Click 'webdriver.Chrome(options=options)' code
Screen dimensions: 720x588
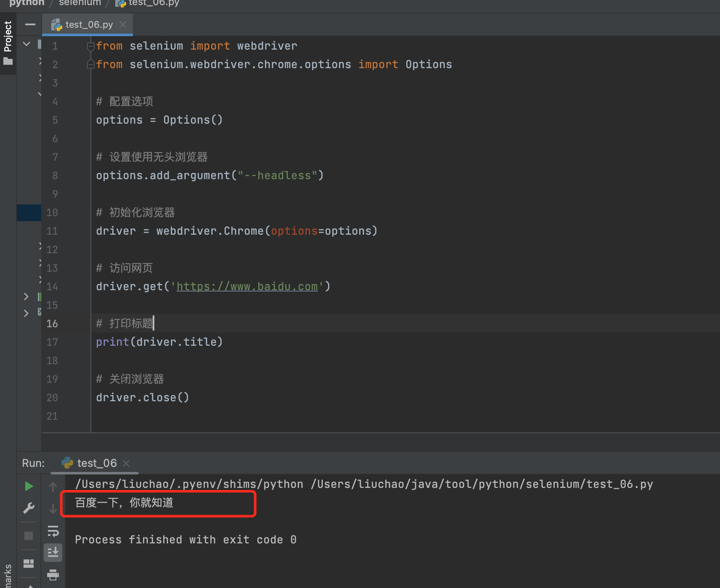pyautogui.click(x=267, y=231)
